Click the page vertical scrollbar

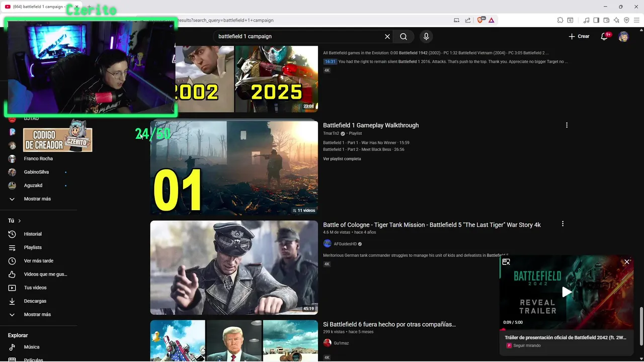click(x=641, y=327)
